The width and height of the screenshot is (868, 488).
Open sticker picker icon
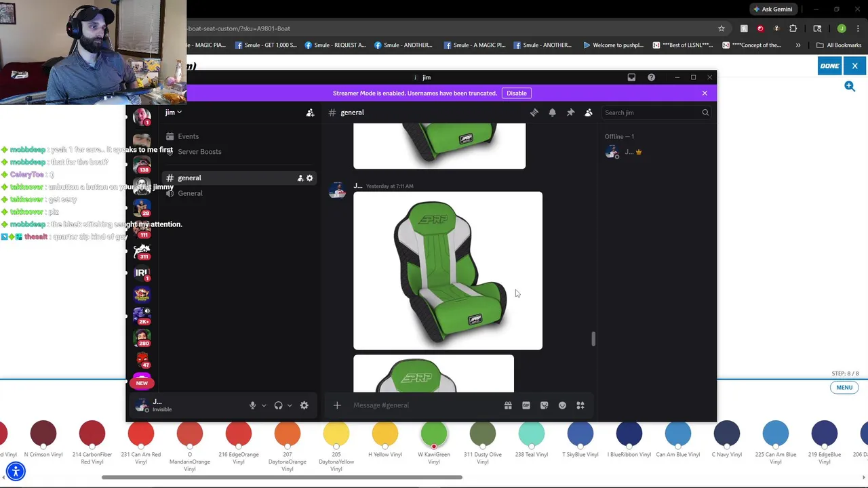pos(544,405)
